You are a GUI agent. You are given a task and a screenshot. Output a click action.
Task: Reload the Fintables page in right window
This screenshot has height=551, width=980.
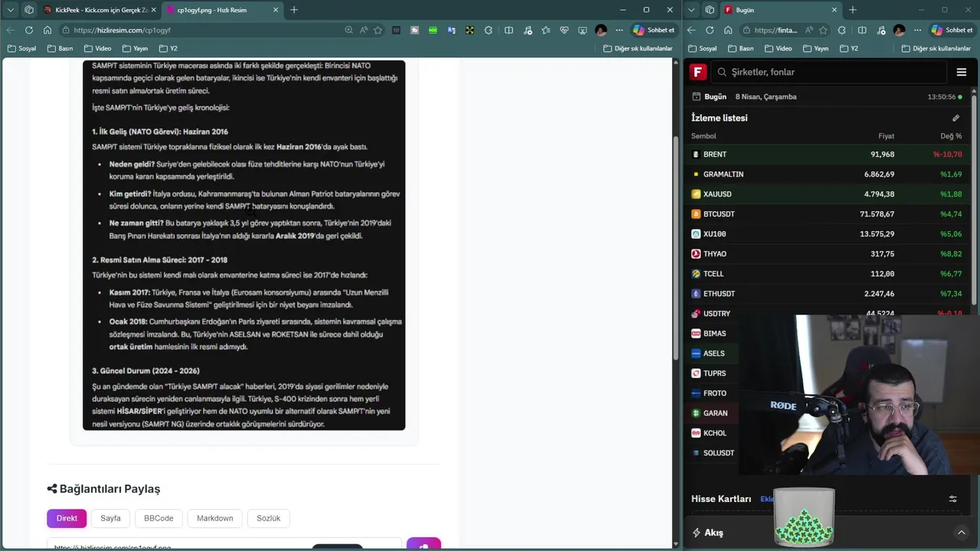tap(710, 30)
